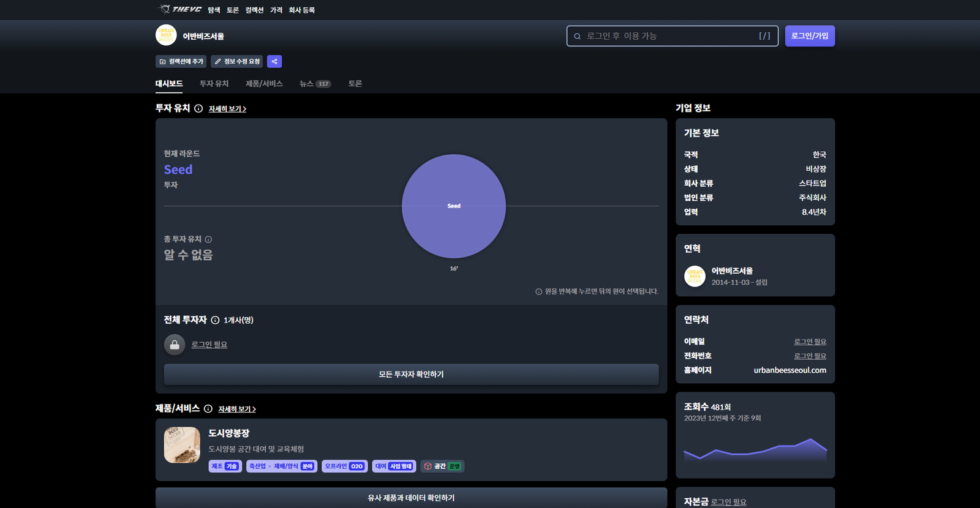The image size is (980, 508).
Task: Expand 투자 유치 details via 자세히 보기
Action: click(x=227, y=109)
